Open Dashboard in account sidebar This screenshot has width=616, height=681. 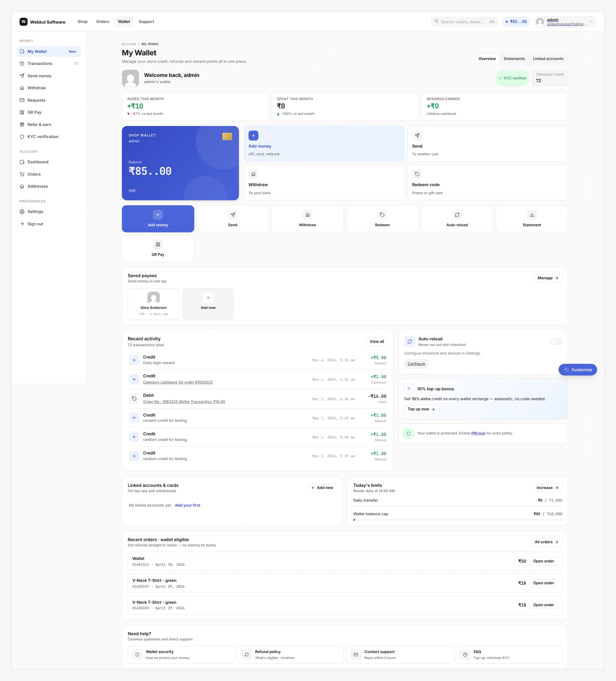pos(49,162)
